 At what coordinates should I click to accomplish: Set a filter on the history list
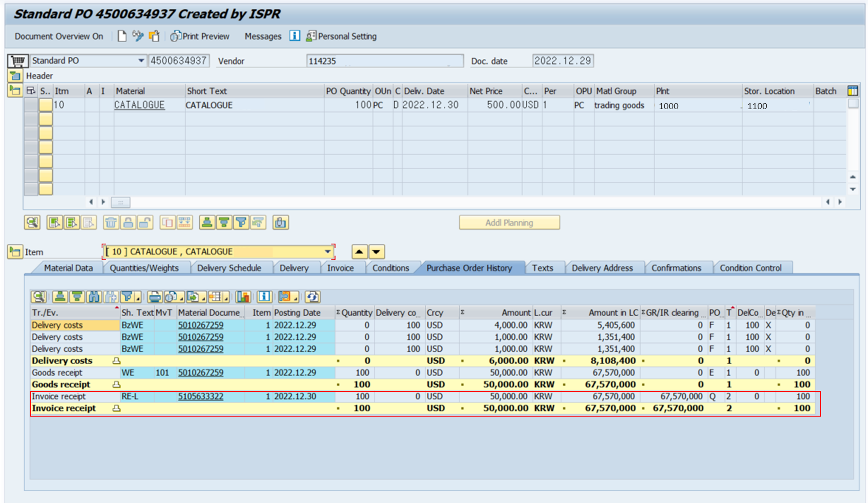[x=128, y=297]
